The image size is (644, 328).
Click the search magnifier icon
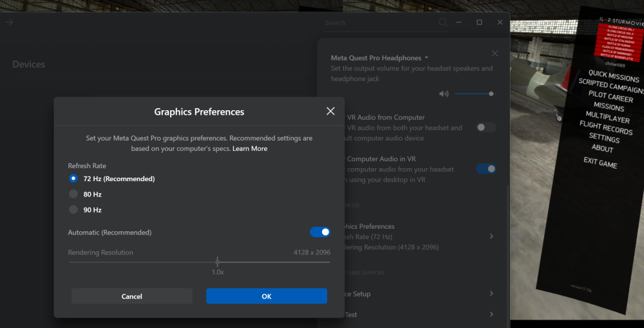point(443,23)
